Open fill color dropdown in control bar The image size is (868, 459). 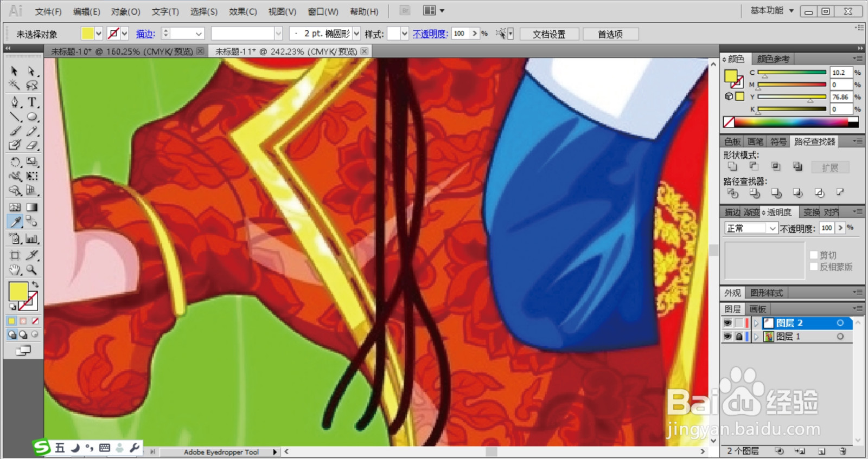99,34
